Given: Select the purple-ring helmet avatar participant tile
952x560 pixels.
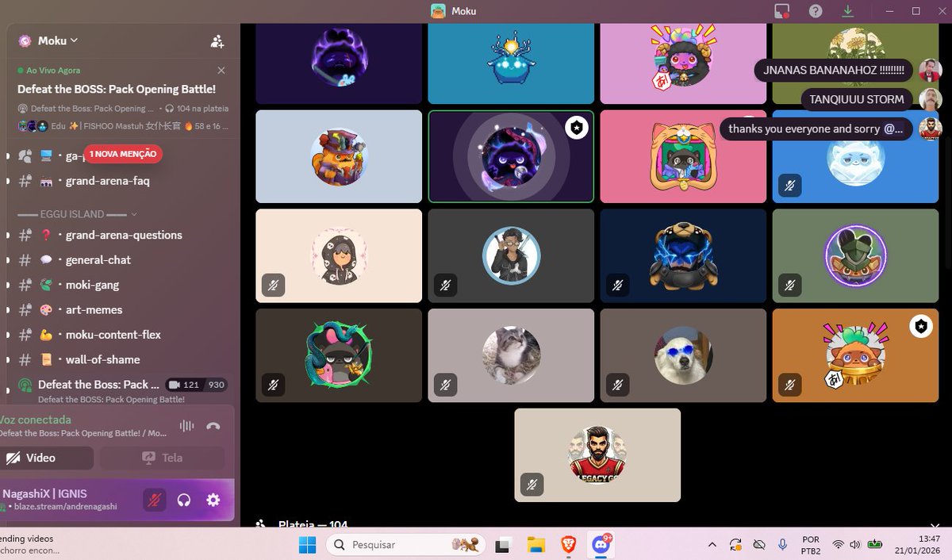Looking at the screenshot, I should click(855, 255).
